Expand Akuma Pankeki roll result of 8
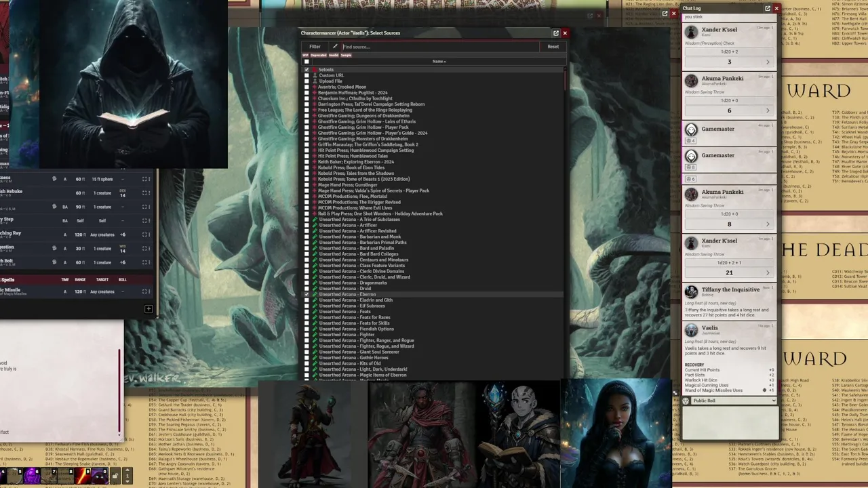 coord(768,224)
